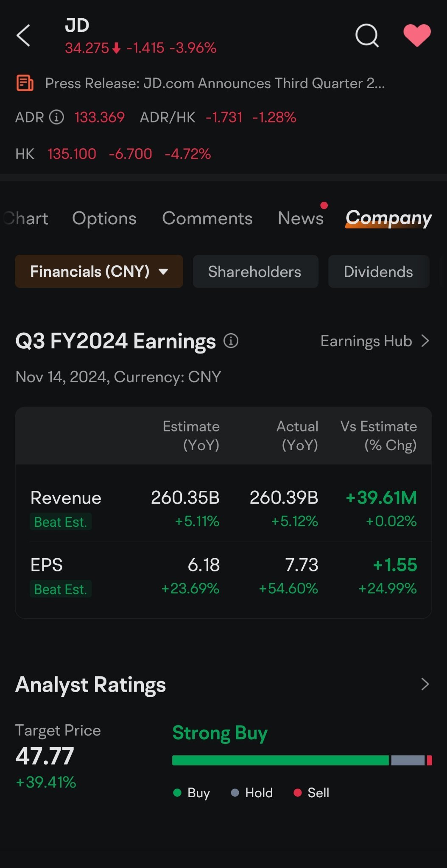Tap the Strong Buy rating text
The width and height of the screenshot is (447, 868).
(x=220, y=733)
